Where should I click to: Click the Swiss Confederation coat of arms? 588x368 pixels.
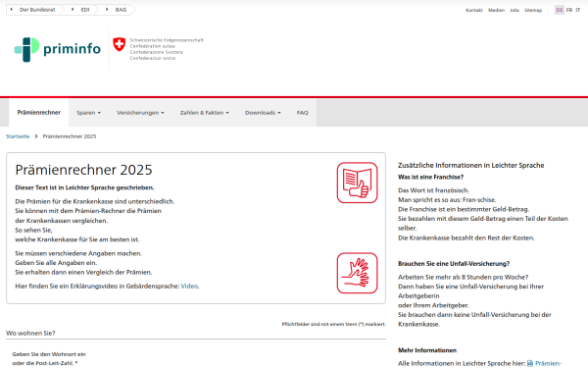point(120,44)
